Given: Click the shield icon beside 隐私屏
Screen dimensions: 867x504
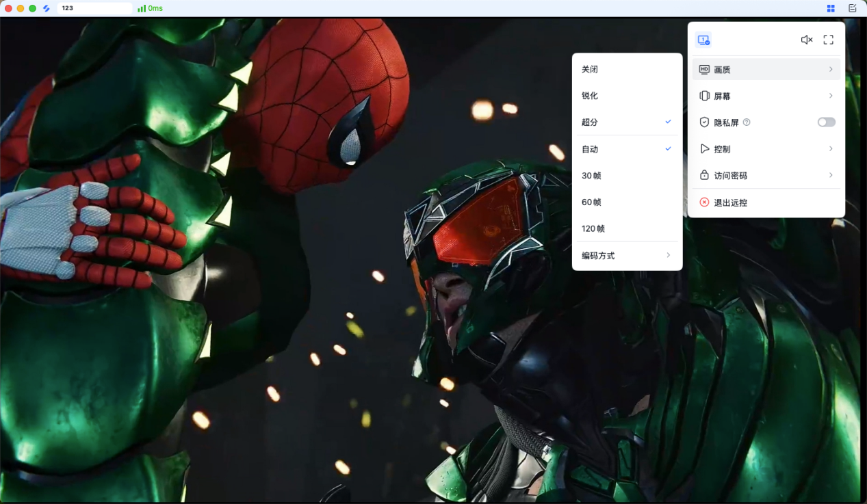Looking at the screenshot, I should point(704,122).
